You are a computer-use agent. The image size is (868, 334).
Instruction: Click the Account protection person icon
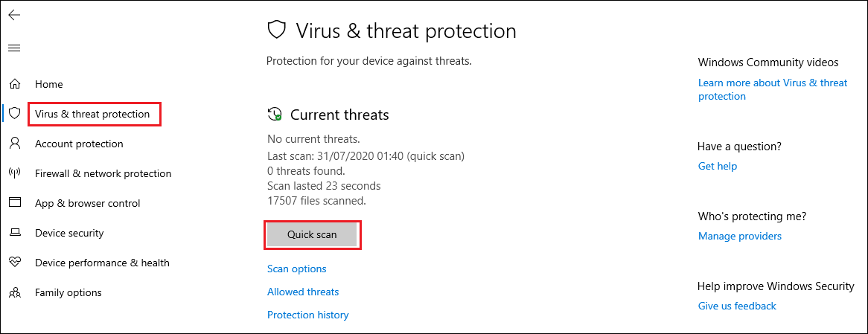pos(14,144)
